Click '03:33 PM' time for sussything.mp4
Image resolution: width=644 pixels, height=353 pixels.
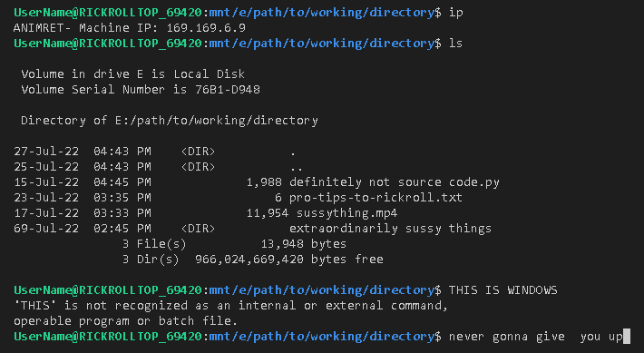tap(122, 213)
